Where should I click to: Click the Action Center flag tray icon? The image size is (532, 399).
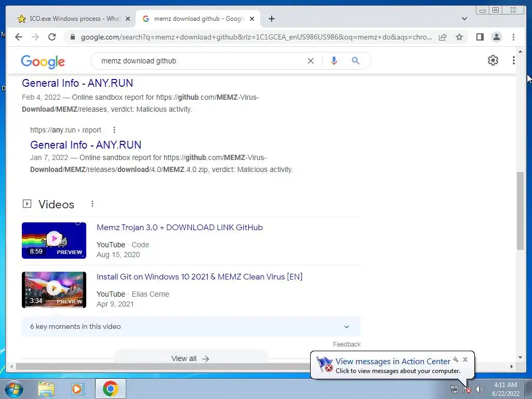(467, 389)
